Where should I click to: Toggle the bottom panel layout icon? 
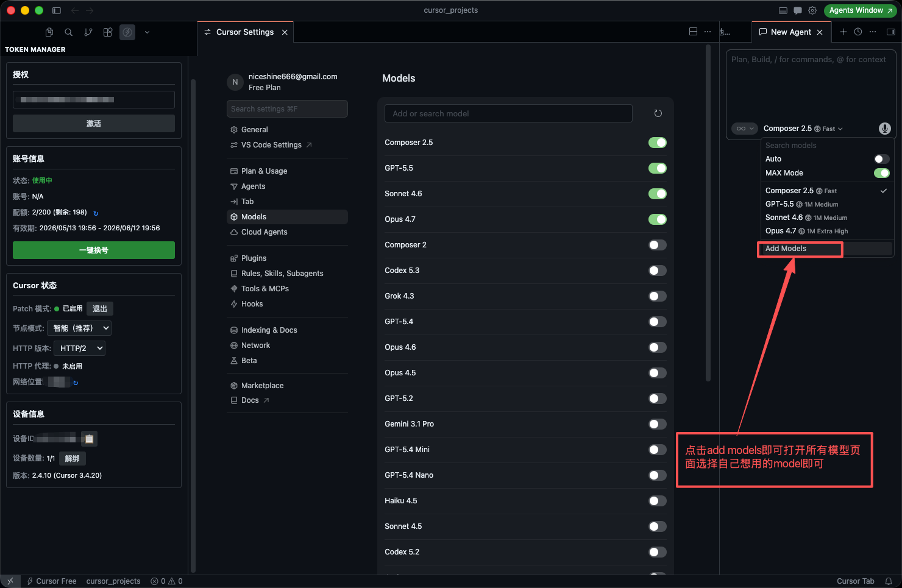pyautogui.click(x=783, y=10)
